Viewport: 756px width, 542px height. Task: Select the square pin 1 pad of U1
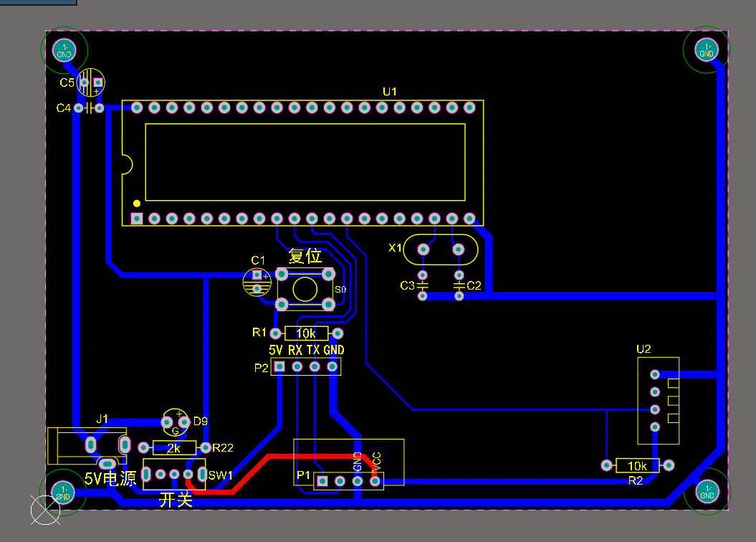(137, 219)
